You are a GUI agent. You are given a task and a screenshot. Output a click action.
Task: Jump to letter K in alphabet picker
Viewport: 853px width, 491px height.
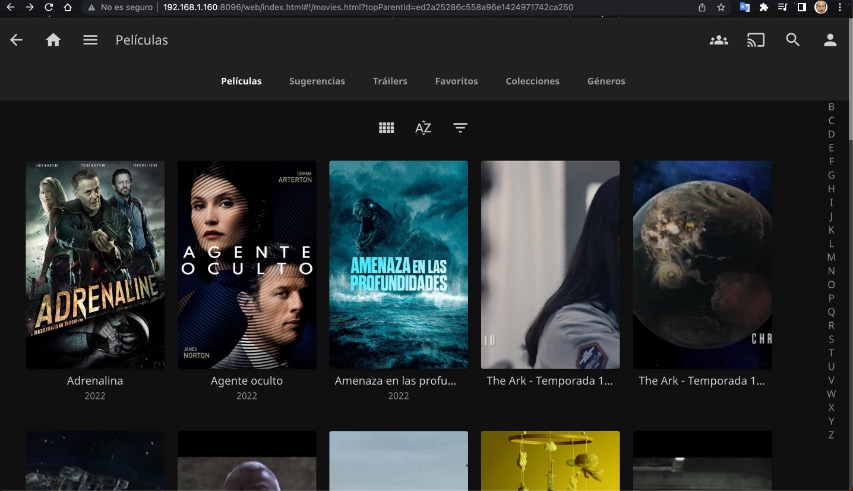831,229
